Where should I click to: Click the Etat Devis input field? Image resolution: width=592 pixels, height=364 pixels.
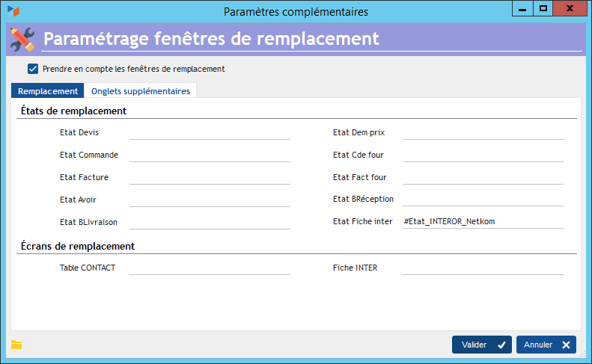tap(210, 132)
